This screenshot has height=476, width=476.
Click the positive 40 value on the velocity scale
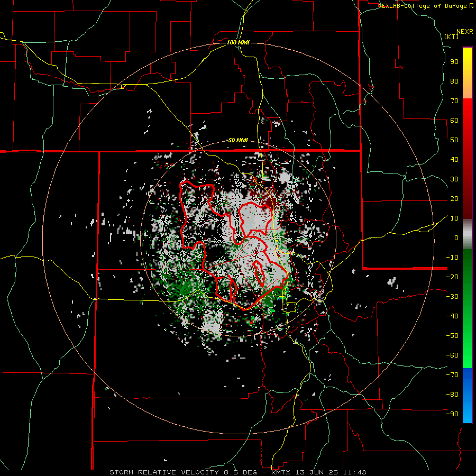454,159
